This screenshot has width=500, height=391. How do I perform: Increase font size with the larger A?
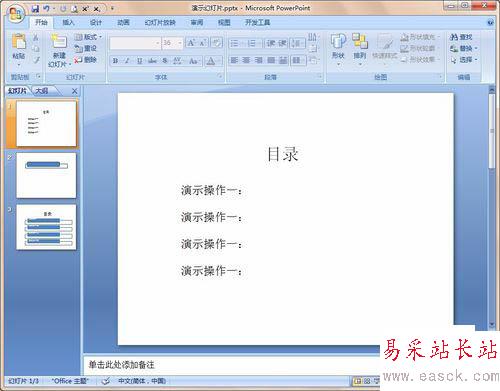point(191,43)
